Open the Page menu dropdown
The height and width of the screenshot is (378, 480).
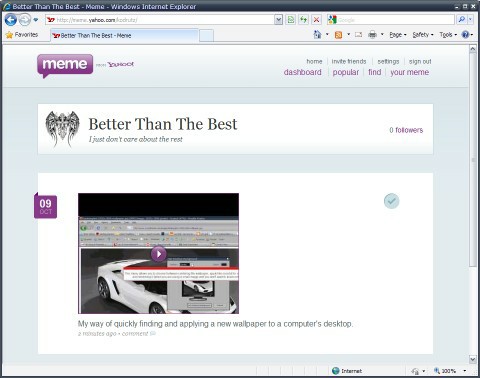398,35
